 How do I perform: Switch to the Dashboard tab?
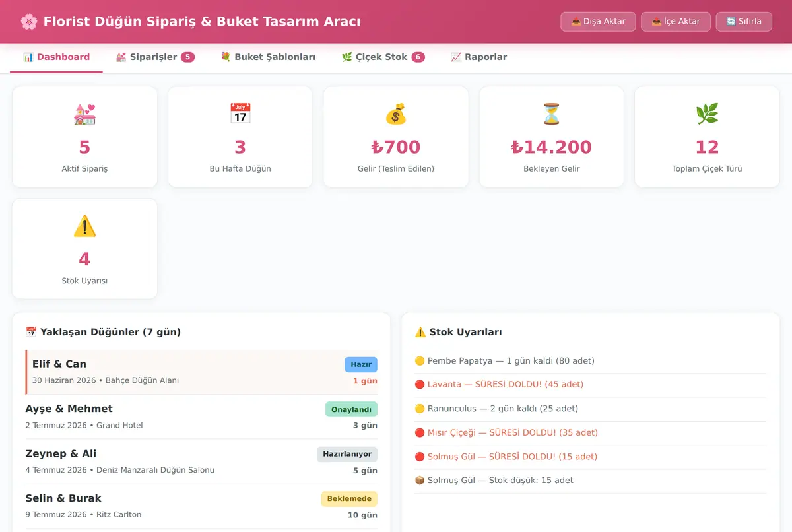coord(56,57)
